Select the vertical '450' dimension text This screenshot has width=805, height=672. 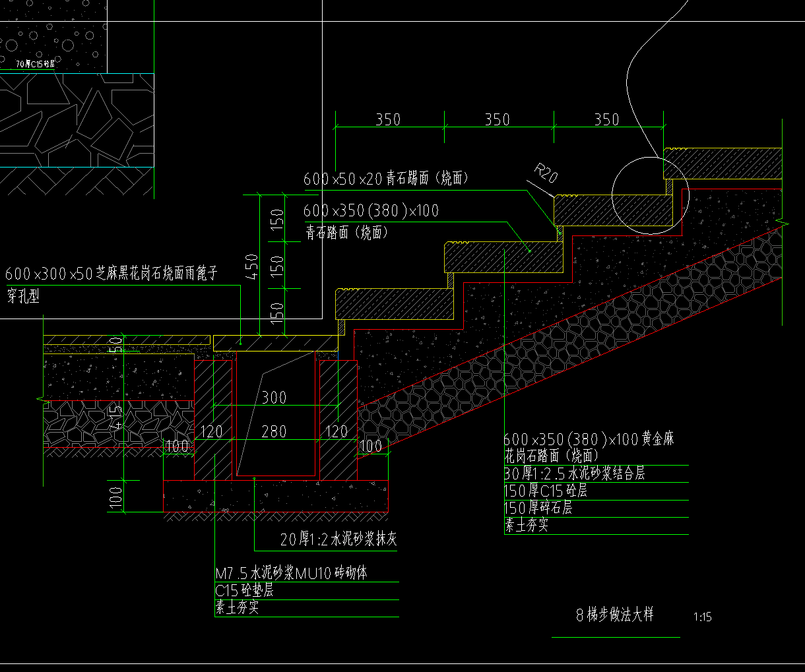(x=251, y=267)
